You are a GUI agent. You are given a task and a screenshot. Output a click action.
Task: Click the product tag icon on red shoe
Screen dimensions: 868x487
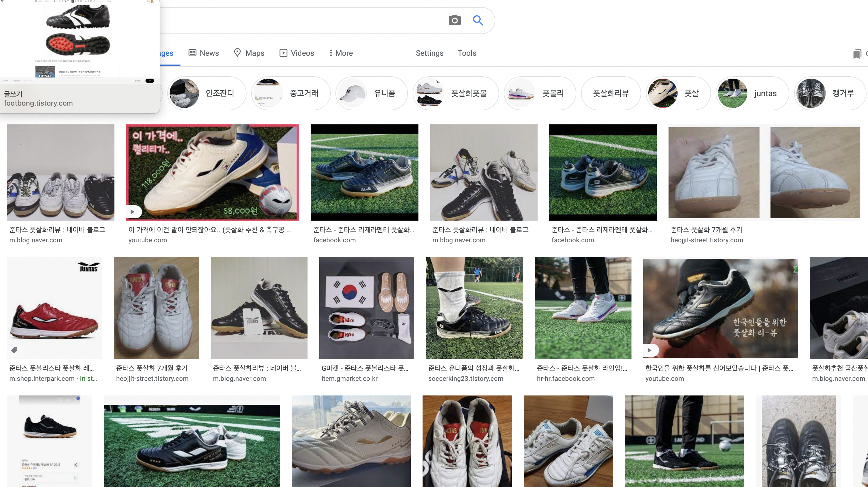click(x=14, y=350)
